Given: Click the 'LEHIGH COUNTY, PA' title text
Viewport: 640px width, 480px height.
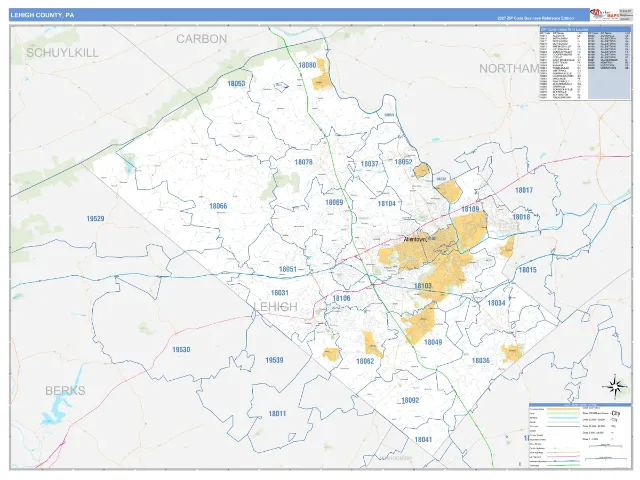Looking at the screenshot, I should (x=42, y=15).
